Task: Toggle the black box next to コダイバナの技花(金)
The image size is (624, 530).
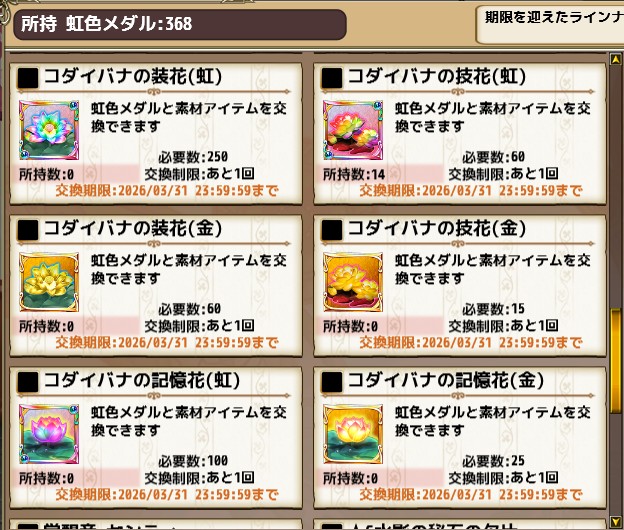Action: point(332,230)
